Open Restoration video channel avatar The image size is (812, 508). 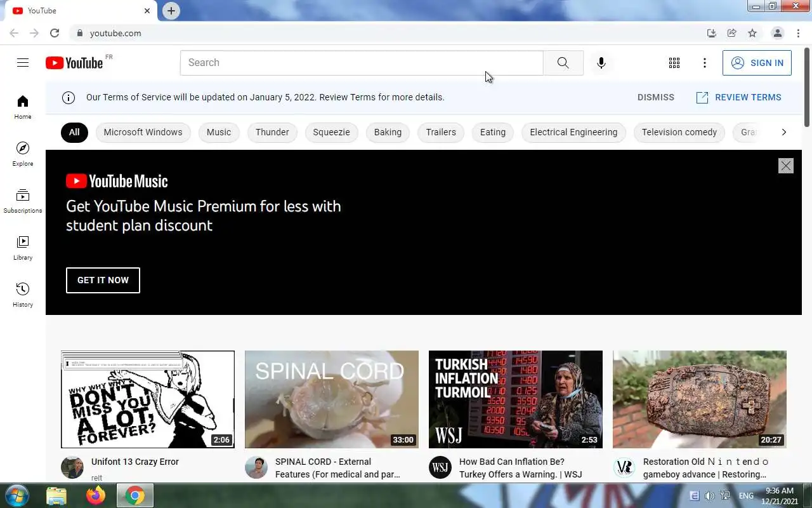tap(624, 467)
